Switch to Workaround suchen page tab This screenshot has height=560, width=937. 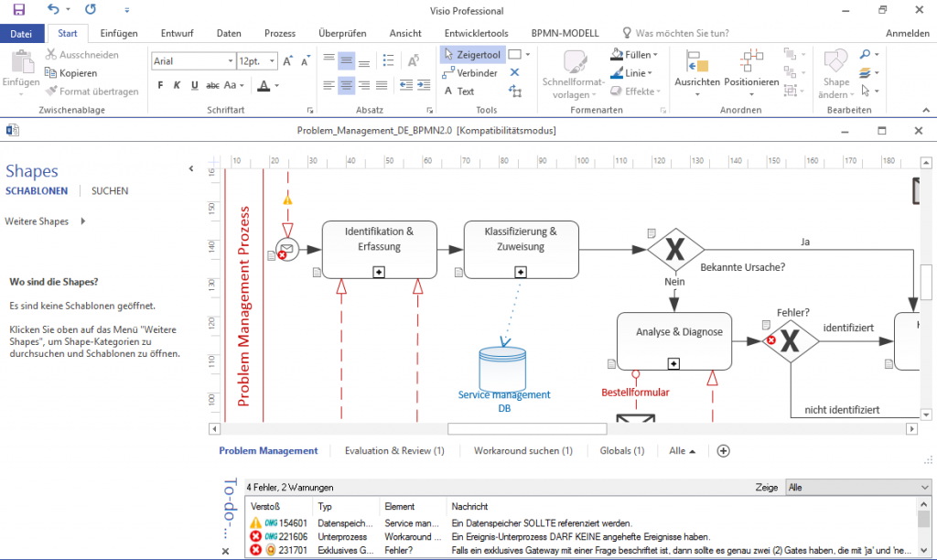pos(522,450)
